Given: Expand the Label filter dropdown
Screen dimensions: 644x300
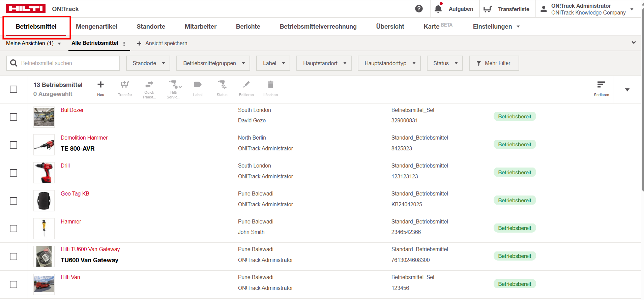Looking at the screenshot, I should 273,63.
